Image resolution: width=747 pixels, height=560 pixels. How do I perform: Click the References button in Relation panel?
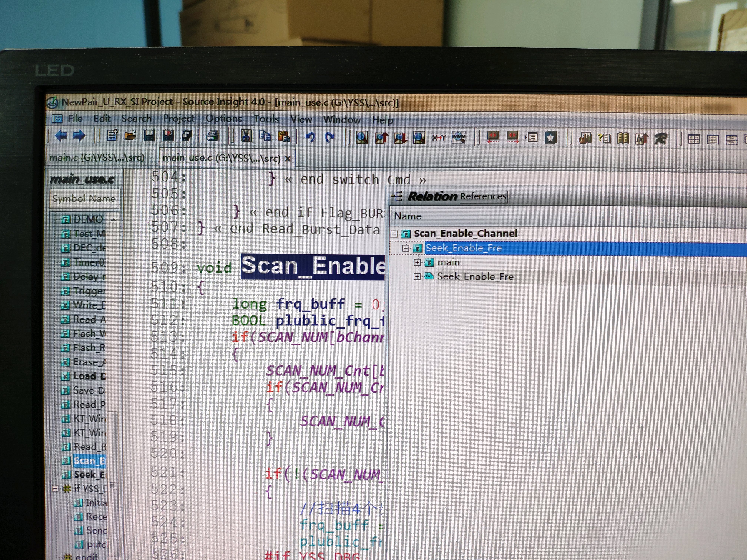pyautogui.click(x=483, y=196)
